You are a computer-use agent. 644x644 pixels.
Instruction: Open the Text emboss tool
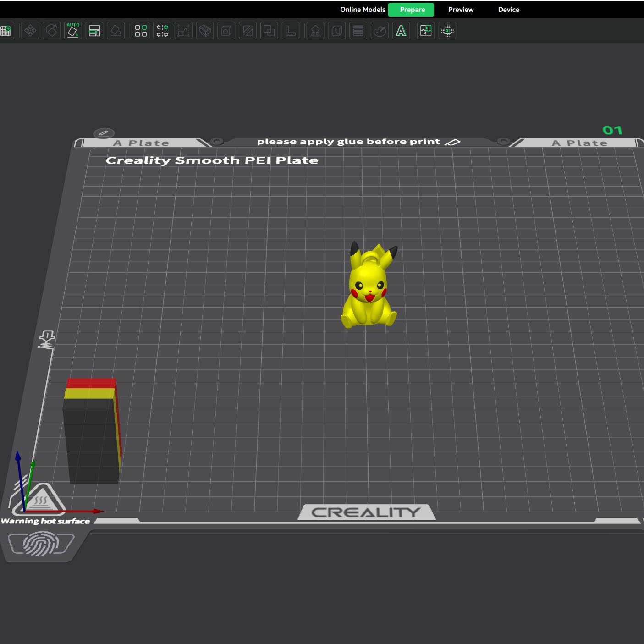coord(401,31)
